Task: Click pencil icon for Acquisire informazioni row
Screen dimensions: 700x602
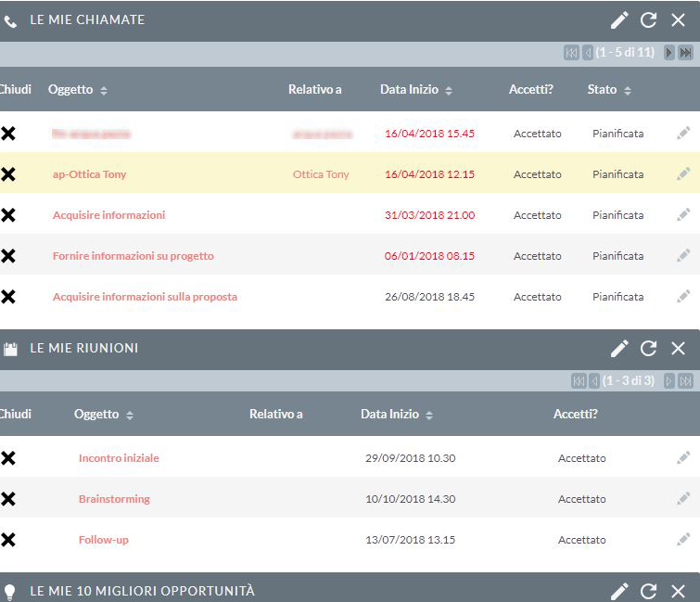Action: click(x=683, y=215)
